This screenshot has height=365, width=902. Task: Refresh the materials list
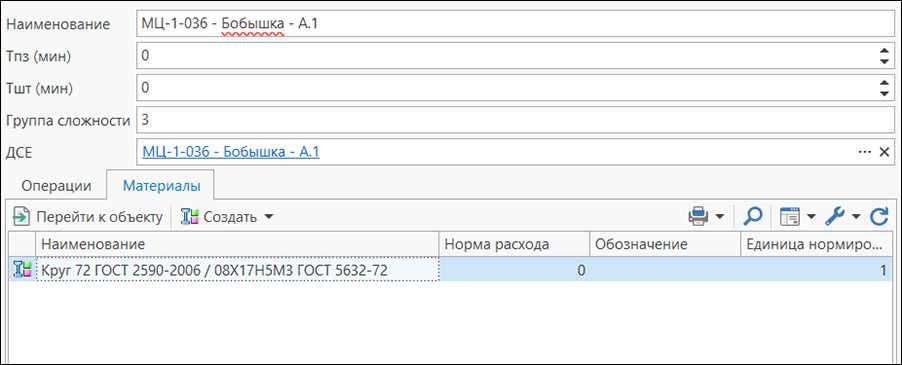click(x=879, y=217)
